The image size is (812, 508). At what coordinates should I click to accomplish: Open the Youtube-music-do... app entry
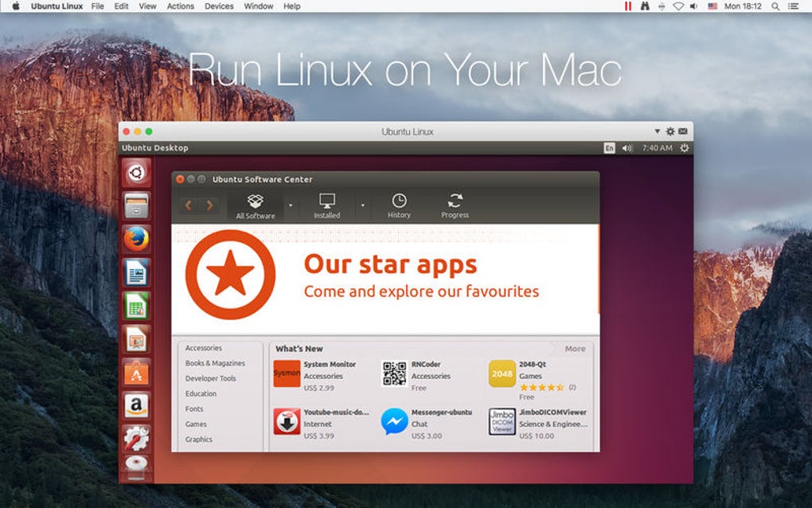click(322, 424)
